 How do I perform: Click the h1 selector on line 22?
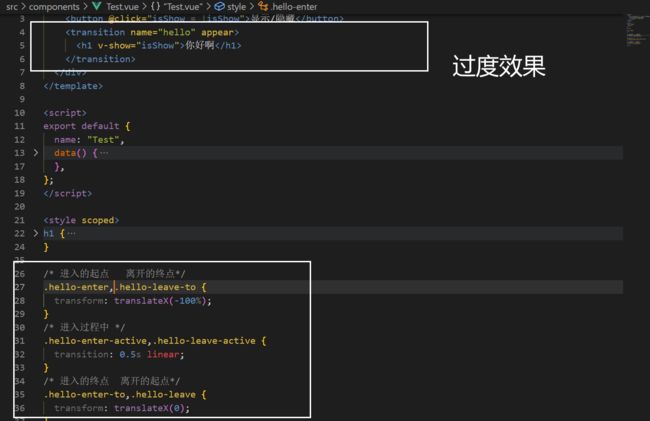[x=49, y=233]
